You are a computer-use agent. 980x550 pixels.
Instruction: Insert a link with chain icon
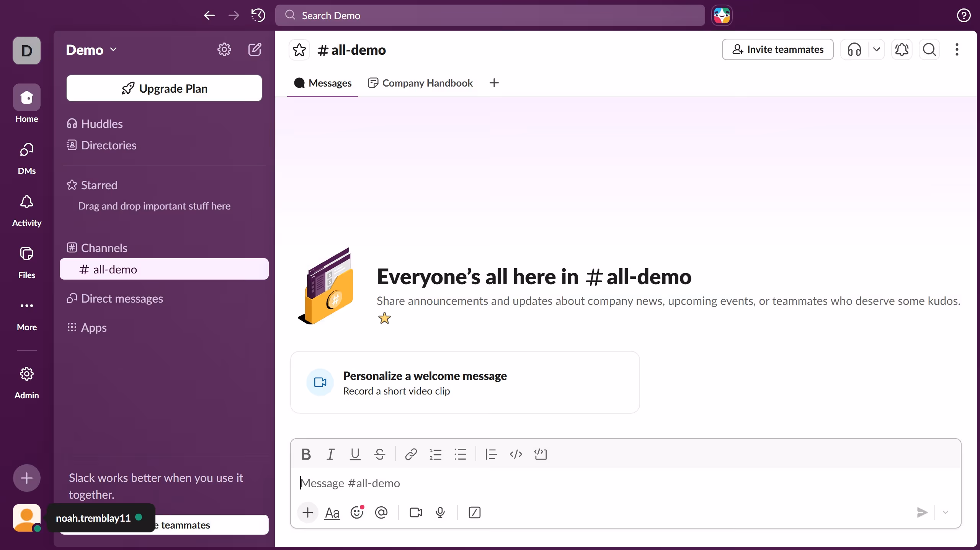coord(411,454)
